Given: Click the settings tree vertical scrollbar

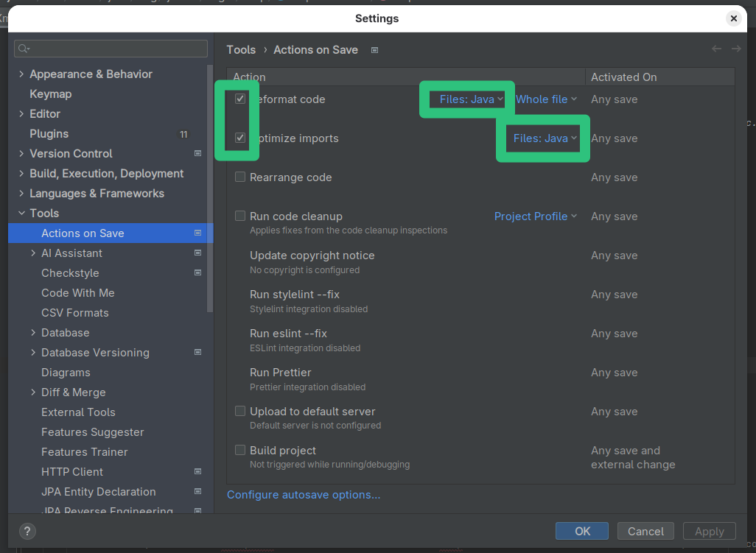Looking at the screenshot, I should tap(210, 189).
